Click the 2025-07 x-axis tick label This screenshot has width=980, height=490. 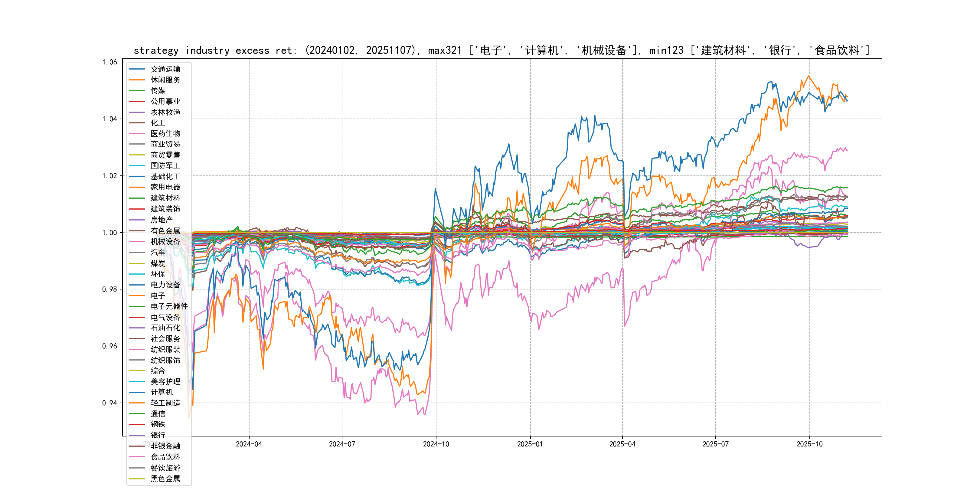[715, 444]
